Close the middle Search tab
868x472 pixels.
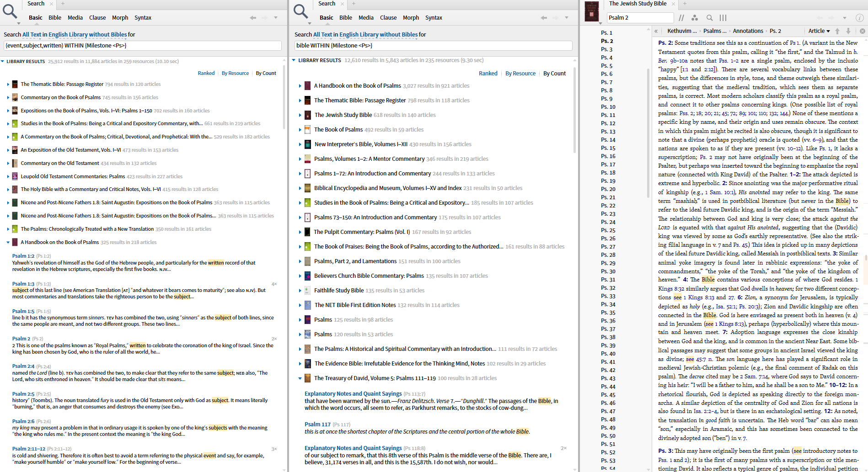(343, 4)
